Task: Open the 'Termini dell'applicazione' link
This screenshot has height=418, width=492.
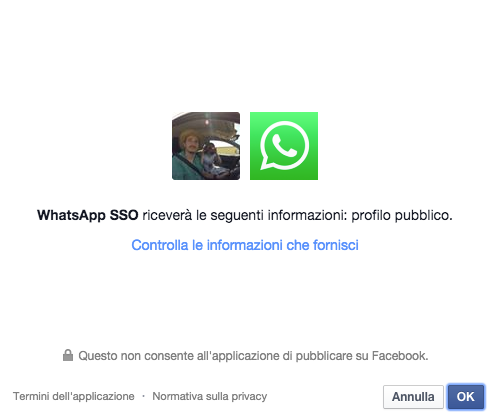Action: pyautogui.click(x=74, y=396)
